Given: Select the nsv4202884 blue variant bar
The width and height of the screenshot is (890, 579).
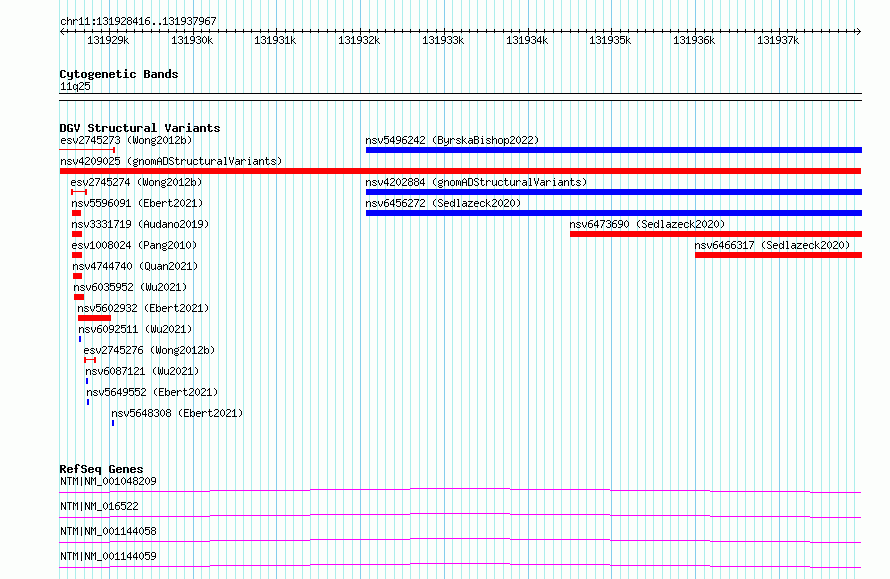Looking at the screenshot, I should [x=614, y=192].
